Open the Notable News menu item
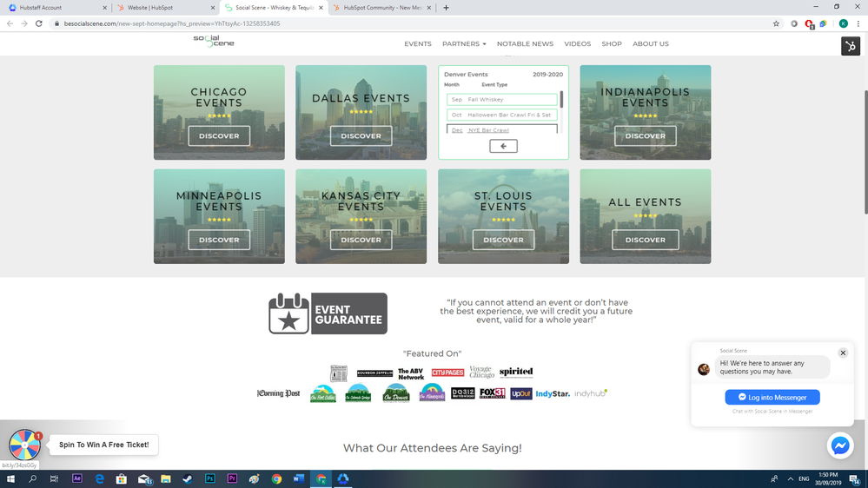 point(525,43)
